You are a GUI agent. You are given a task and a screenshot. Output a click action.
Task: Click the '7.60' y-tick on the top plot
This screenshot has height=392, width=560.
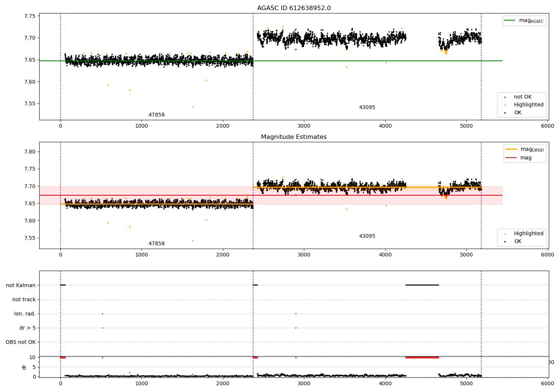(30, 82)
